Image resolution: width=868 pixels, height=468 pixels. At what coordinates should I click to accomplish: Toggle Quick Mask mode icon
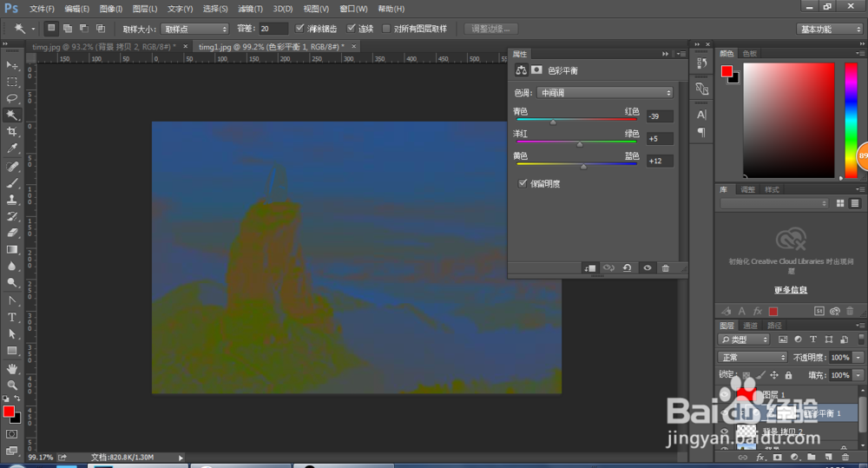point(11,434)
